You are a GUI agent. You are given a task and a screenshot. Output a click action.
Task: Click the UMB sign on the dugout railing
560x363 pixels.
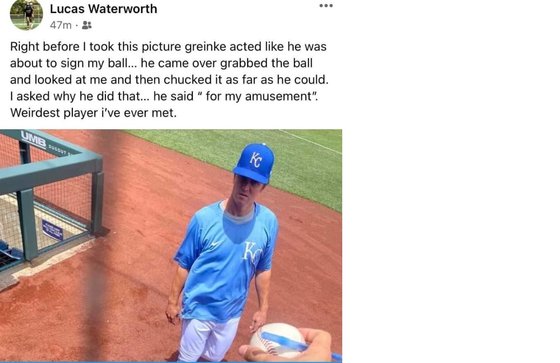(x=33, y=139)
